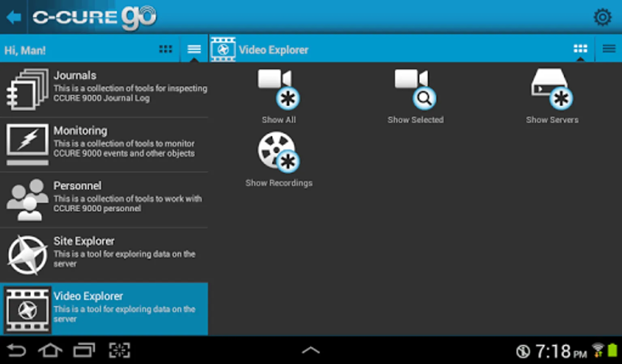The image size is (622, 364).
Task: Switch left panel to grid view
Action: (x=166, y=49)
